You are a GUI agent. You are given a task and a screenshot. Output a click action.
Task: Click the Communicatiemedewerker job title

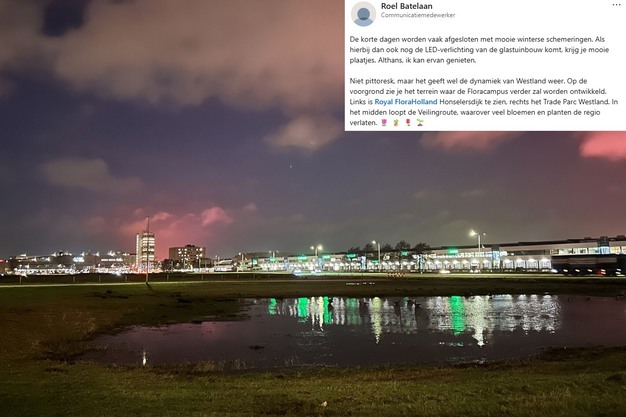click(x=418, y=16)
